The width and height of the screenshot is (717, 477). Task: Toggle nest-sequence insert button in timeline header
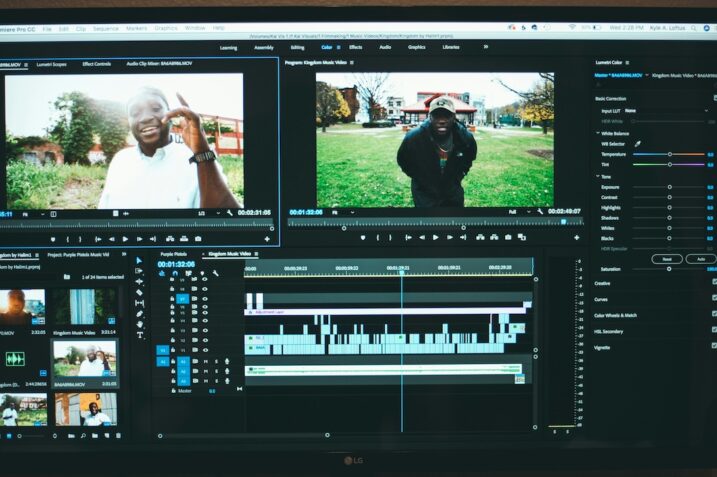click(x=161, y=273)
